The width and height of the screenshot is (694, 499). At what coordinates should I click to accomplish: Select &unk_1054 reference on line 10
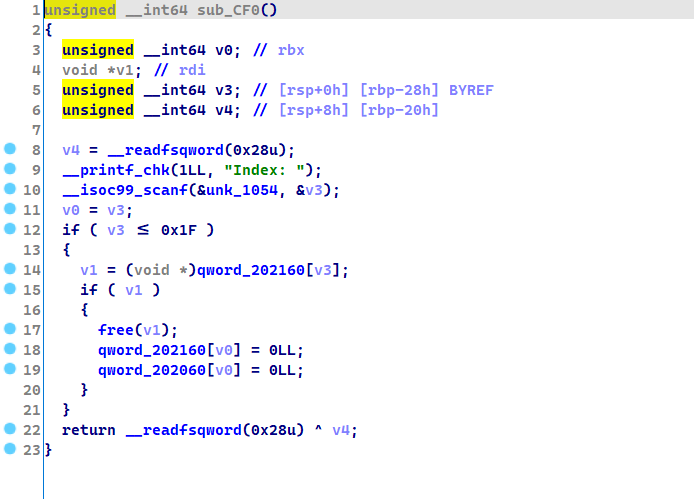point(238,190)
